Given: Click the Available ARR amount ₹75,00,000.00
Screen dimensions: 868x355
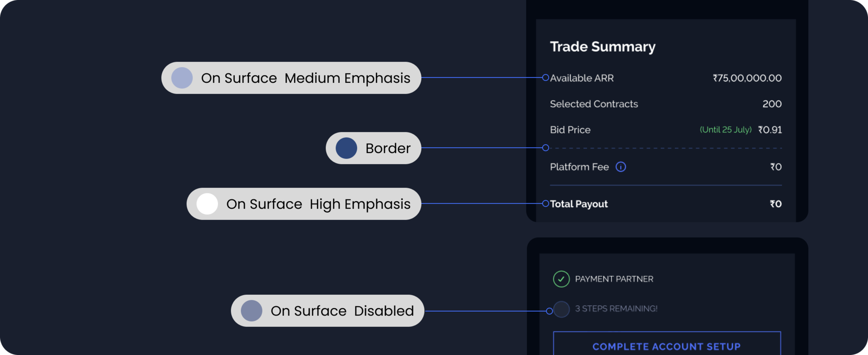Looking at the screenshot, I should click(747, 78).
